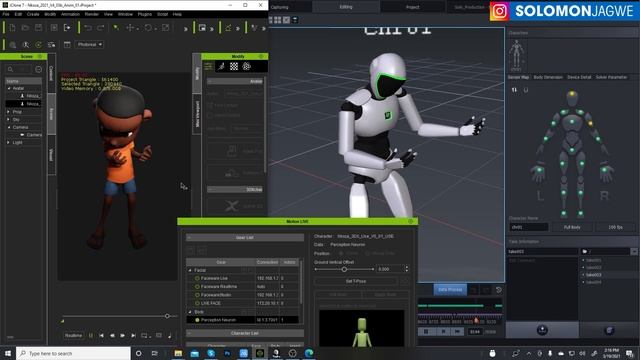
Task: Choose the Scale object tool
Action: [x=165, y=28]
